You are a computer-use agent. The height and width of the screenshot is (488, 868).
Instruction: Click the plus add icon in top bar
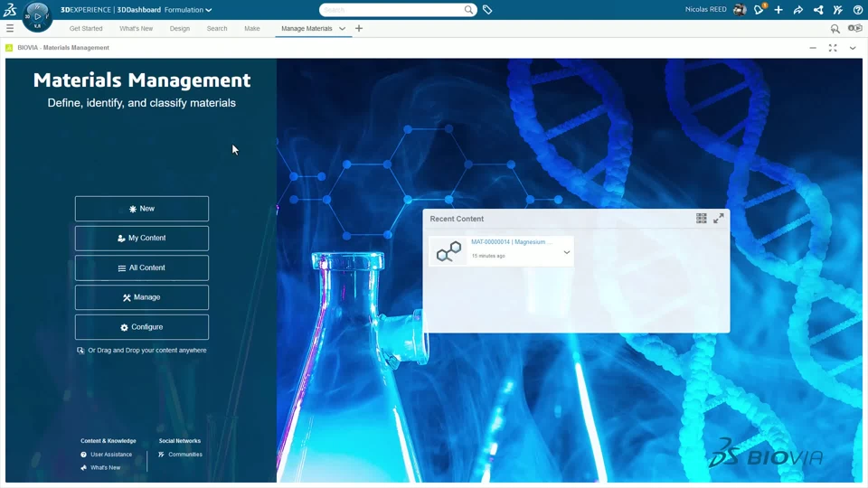778,9
